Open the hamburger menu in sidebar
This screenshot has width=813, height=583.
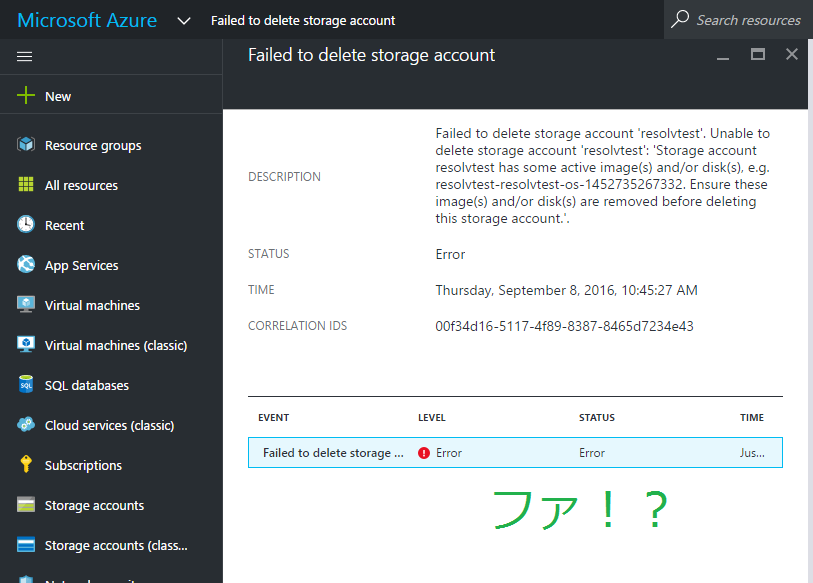pos(24,56)
